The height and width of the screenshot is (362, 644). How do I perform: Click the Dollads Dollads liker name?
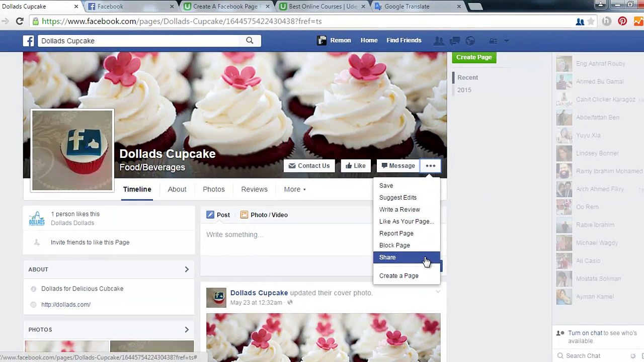point(72,223)
